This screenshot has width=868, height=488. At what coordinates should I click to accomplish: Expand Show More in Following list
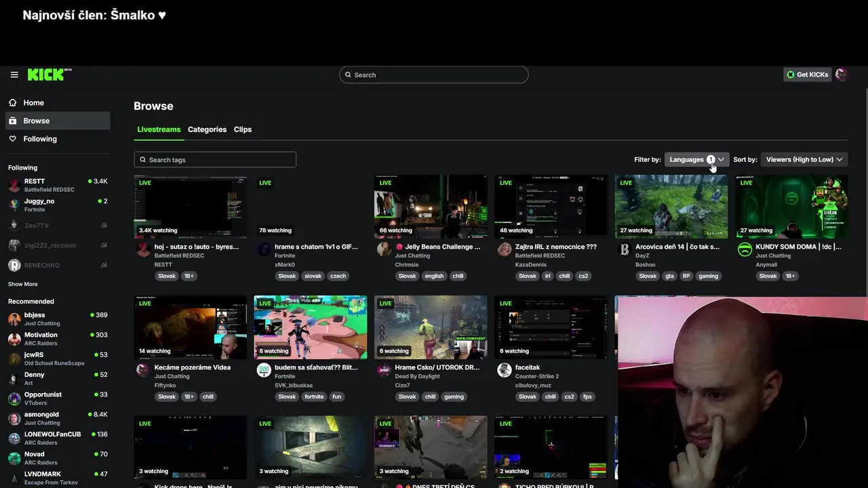(23, 284)
